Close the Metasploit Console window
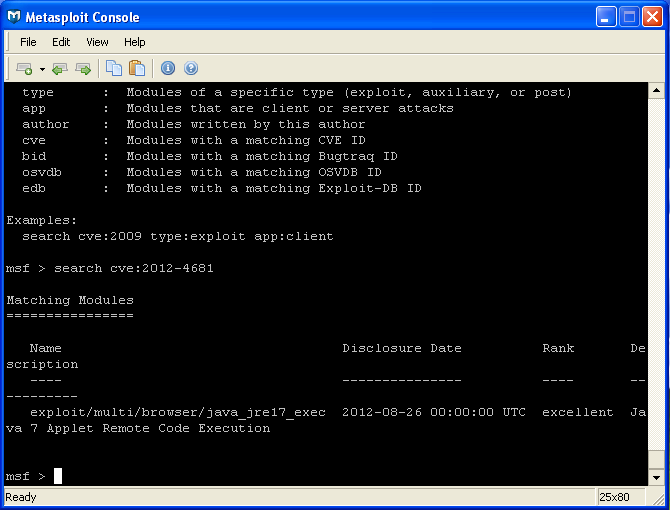 (x=652, y=17)
